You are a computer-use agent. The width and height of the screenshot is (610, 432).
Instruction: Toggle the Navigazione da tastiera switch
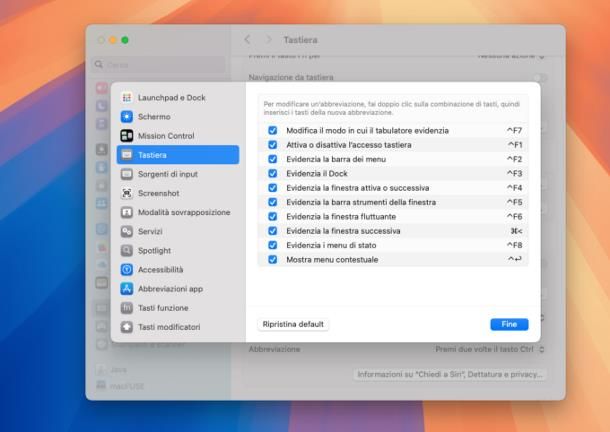[540, 77]
